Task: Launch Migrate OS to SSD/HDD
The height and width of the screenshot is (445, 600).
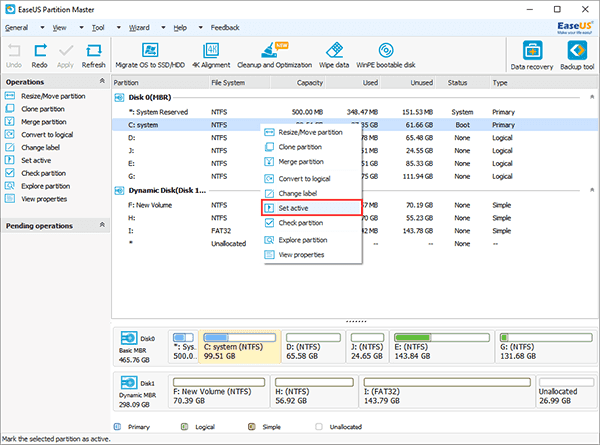Action: [x=150, y=56]
